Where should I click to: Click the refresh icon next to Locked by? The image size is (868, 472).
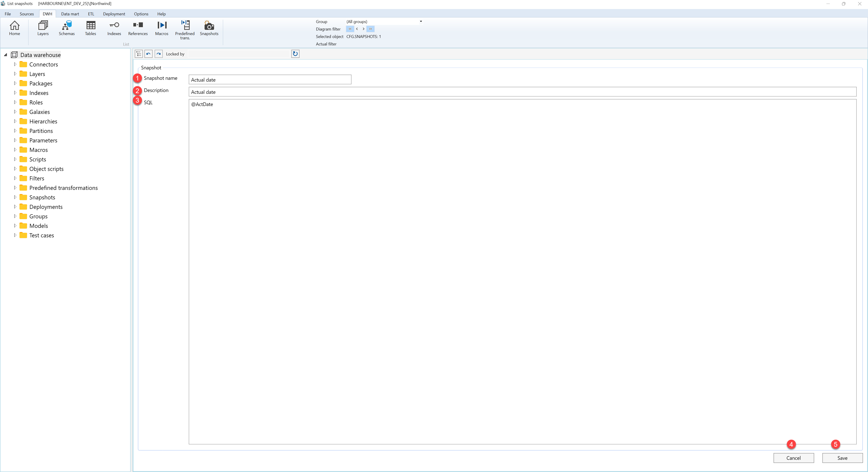click(295, 54)
